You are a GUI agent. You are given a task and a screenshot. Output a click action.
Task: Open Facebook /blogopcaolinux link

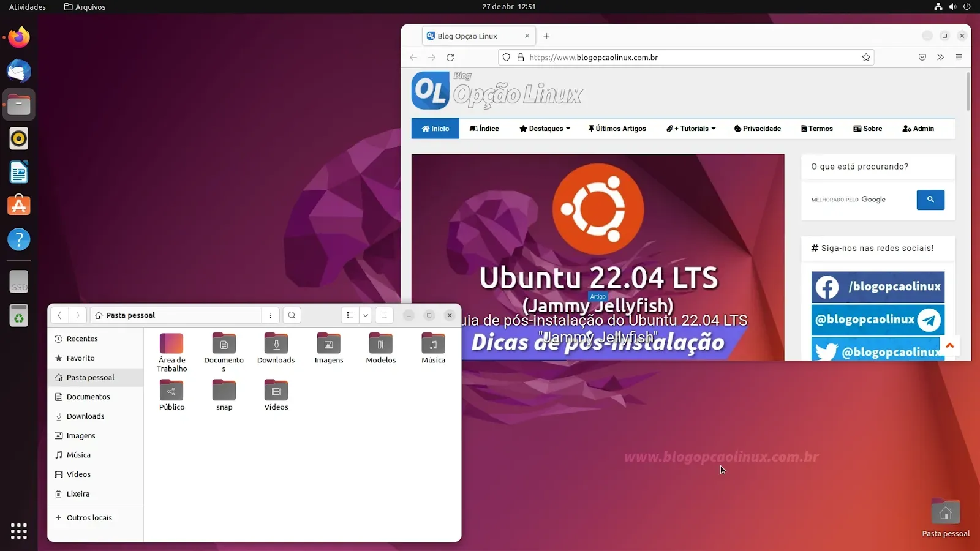click(878, 287)
